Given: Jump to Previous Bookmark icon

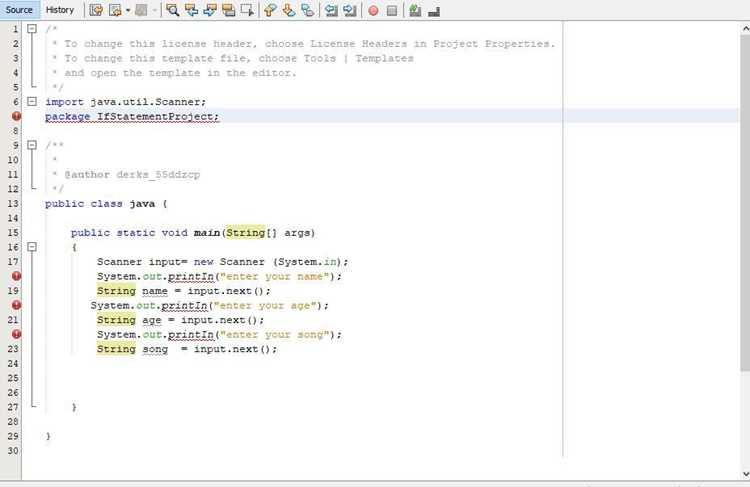Looking at the screenshot, I should (270, 11).
